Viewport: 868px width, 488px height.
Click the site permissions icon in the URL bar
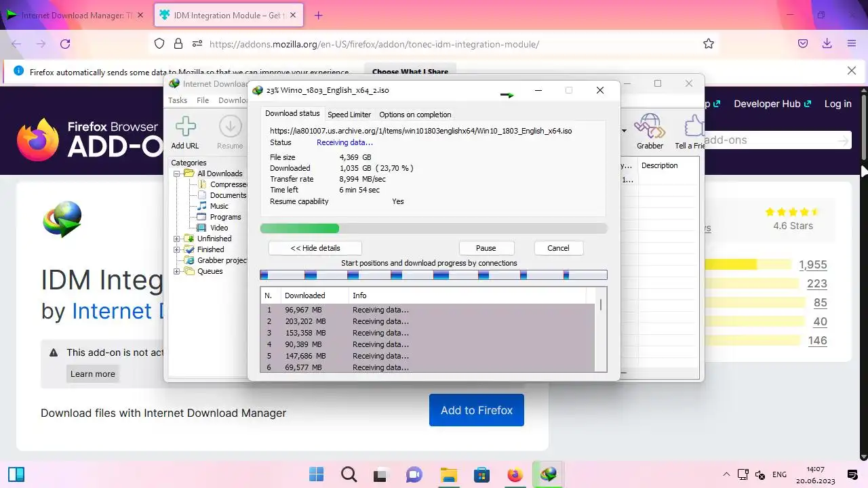[x=197, y=44]
